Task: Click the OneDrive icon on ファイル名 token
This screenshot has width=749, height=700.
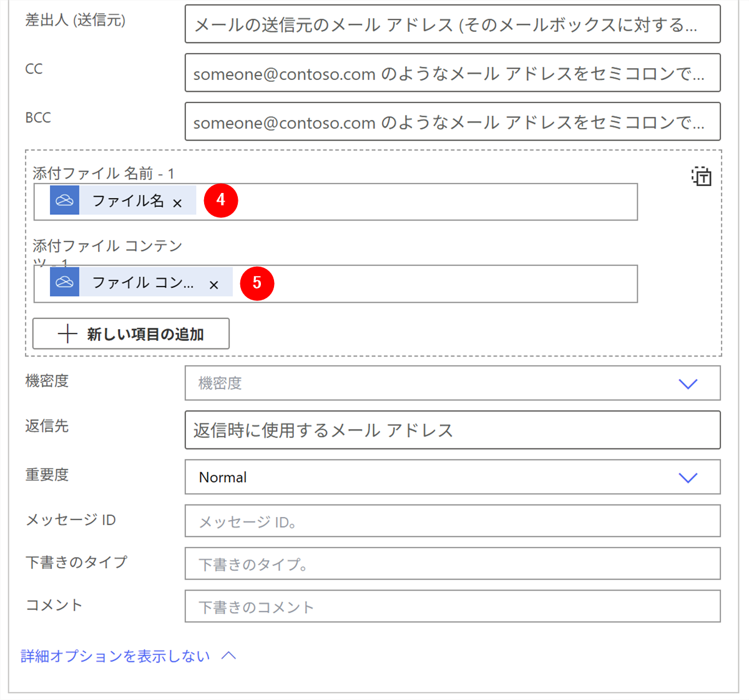Action: pyautogui.click(x=64, y=200)
